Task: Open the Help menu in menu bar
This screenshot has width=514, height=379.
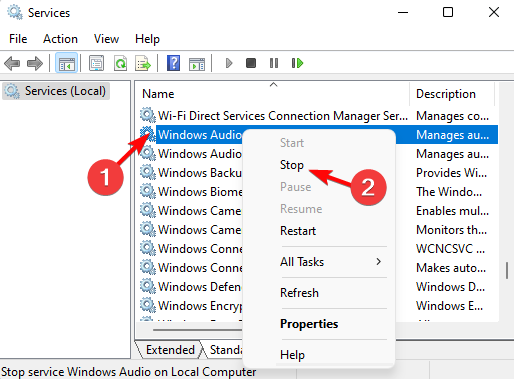Action: pos(147,39)
